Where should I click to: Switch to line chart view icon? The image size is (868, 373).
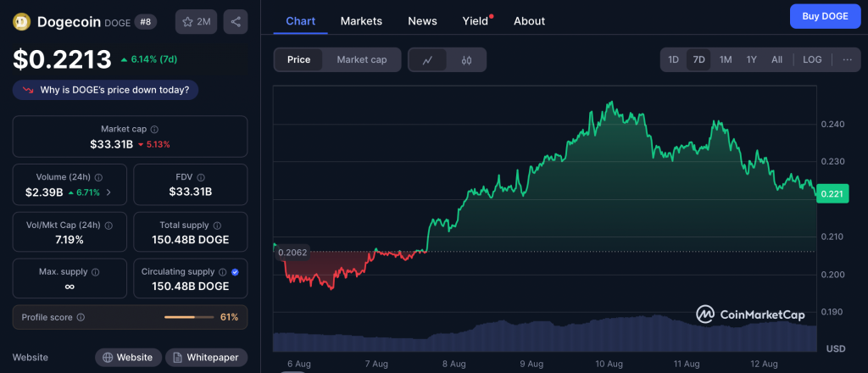428,60
